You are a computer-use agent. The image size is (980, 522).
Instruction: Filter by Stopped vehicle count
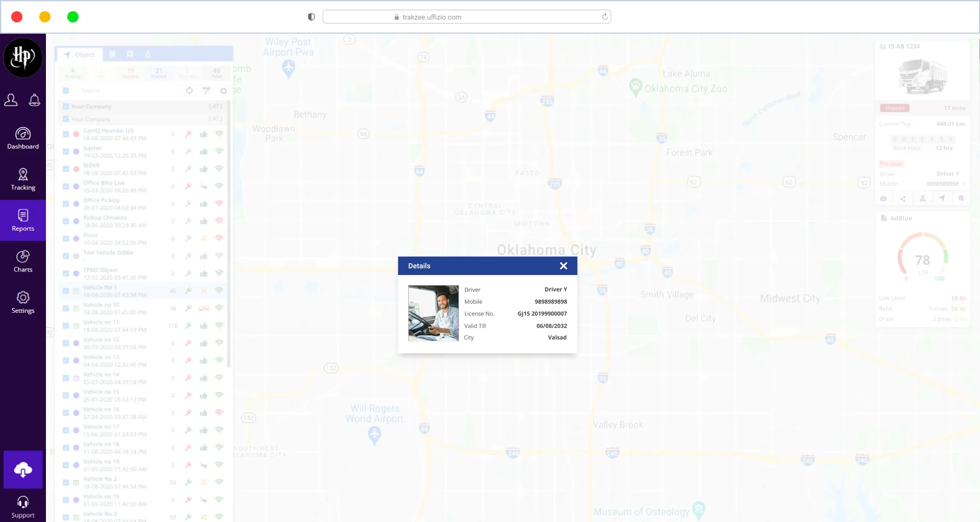coord(130,73)
